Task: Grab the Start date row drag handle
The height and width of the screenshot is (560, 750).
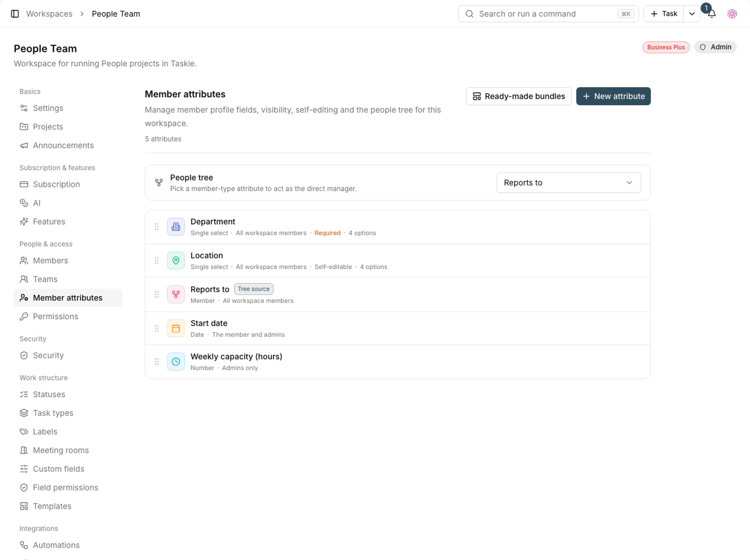Action: (157, 329)
